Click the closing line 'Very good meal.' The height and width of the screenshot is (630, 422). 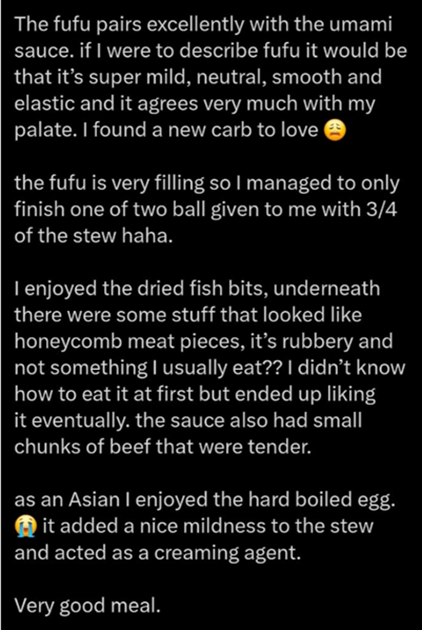pyautogui.click(x=87, y=606)
